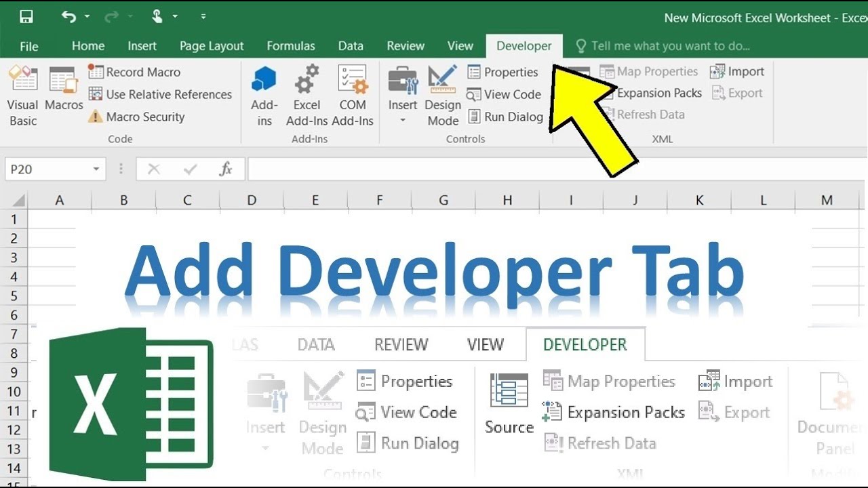868x488 pixels.
Task: Click into the formula bar
Action: 557,169
